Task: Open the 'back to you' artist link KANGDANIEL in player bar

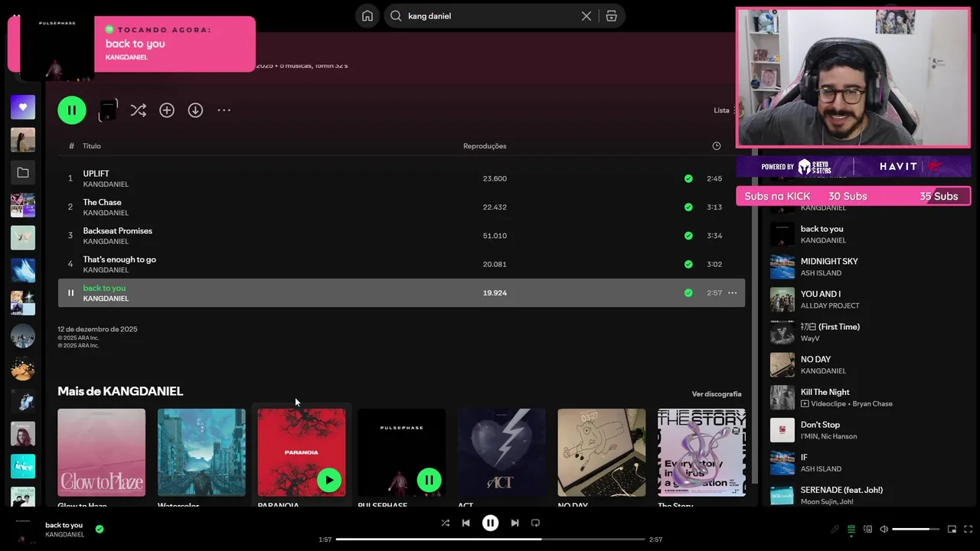Action: click(64, 534)
